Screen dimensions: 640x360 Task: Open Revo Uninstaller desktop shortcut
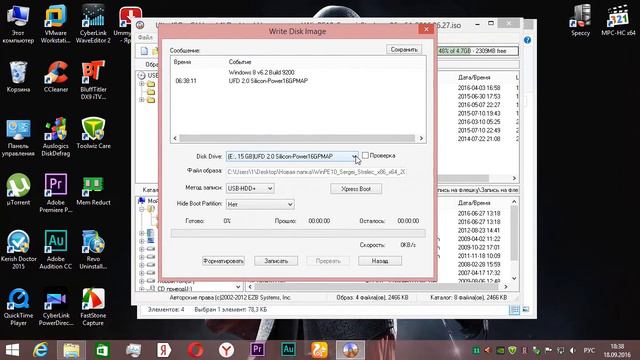[93, 250]
